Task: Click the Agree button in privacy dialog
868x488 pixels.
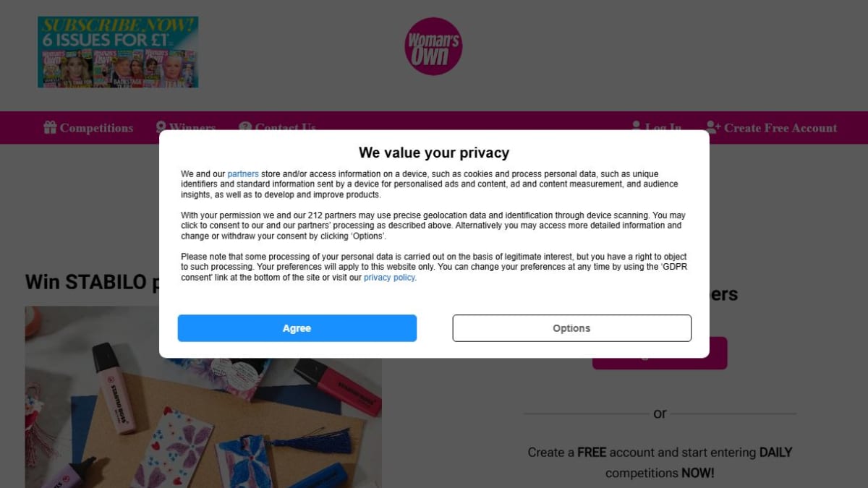Action: tap(297, 328)
